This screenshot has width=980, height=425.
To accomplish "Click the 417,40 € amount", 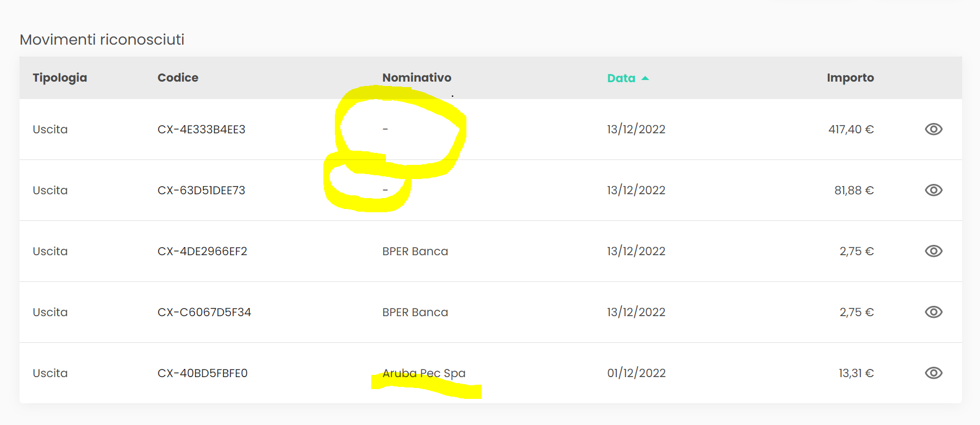I will tap(851, 129).
